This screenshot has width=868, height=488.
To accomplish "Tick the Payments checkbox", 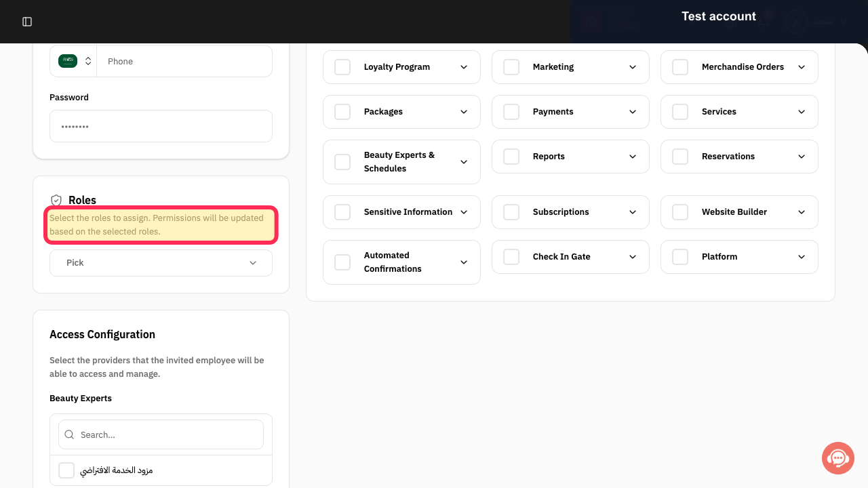I will [511, 112].
